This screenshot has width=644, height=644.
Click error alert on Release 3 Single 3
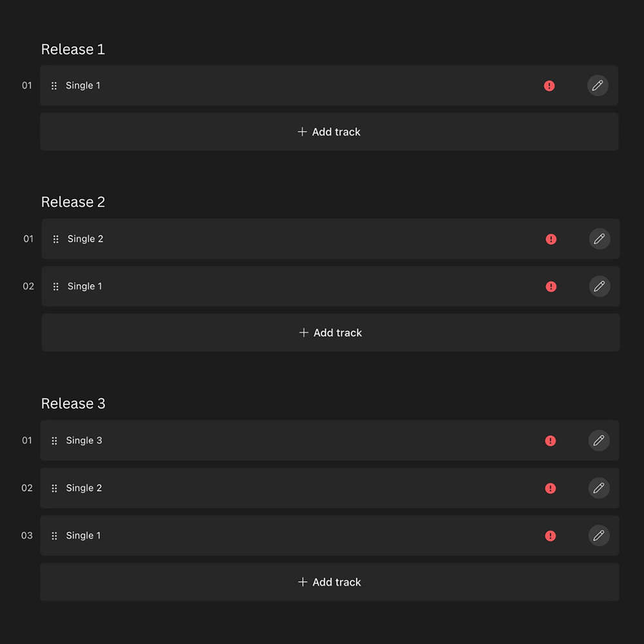click(x=551, y=440)
